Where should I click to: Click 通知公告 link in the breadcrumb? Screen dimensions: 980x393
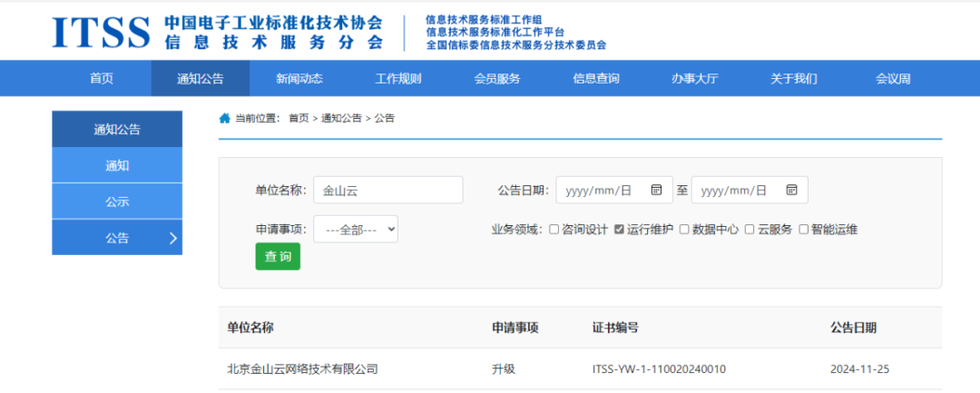click(341, 118)
